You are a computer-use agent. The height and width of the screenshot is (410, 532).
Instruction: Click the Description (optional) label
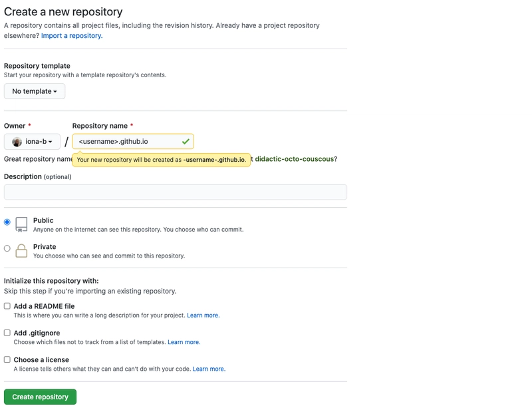point(38,176)
